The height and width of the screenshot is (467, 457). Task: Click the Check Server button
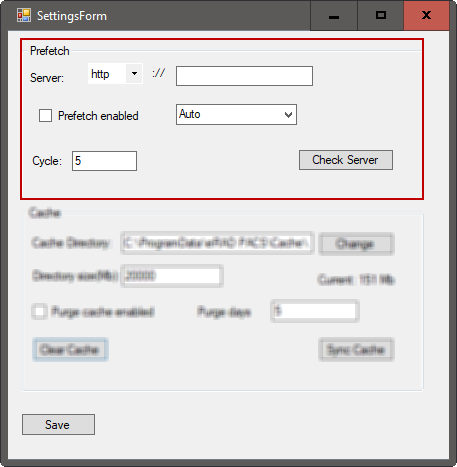click(346, 160)
